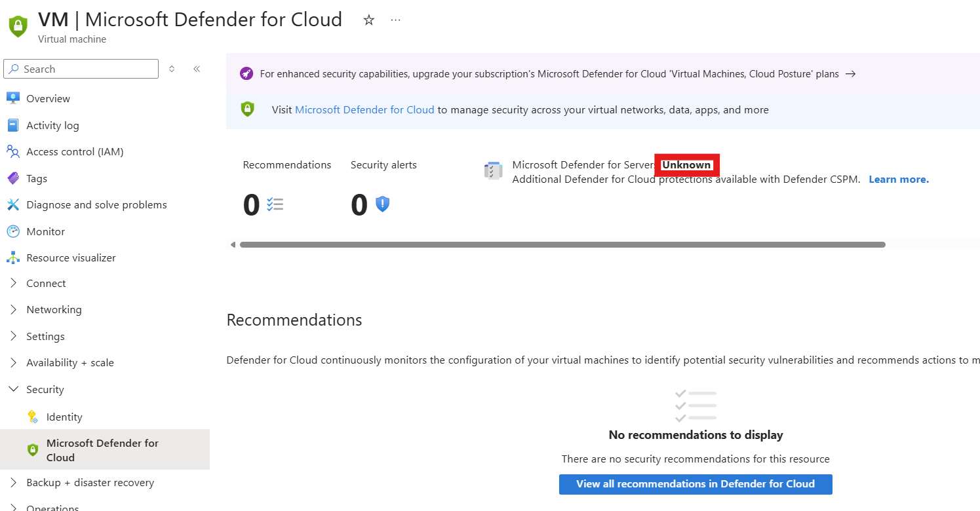This screenshot has height=511, width=980.
Task: Click the Monitor gauge icon
Action: click(x=13, y=231)
